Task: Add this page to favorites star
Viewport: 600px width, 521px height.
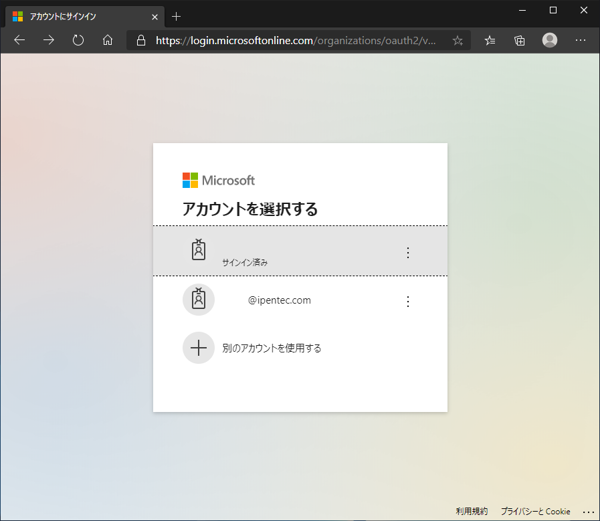Action: tap(457, 41)
